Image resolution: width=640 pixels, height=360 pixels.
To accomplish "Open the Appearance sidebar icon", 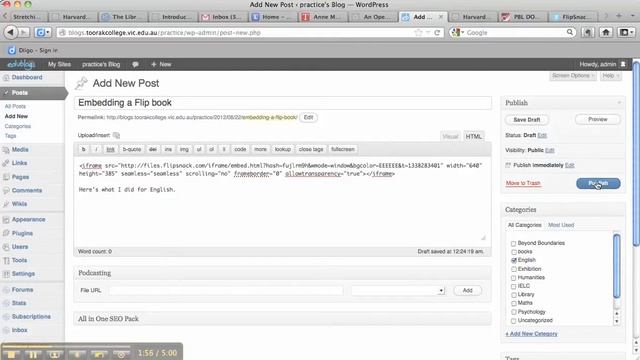I will 6,220.
